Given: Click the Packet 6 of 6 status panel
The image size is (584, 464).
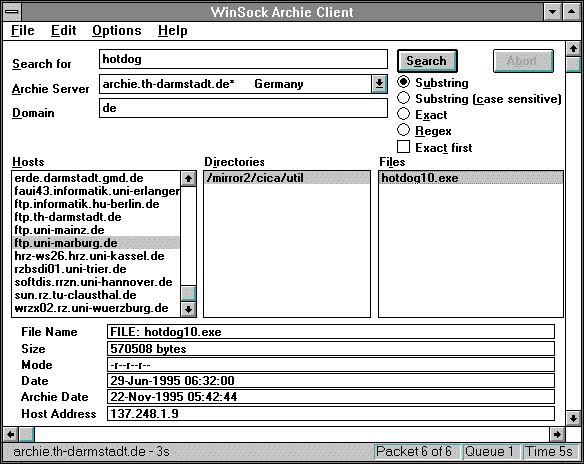Looking at the screenshot, I should point(417,452).
